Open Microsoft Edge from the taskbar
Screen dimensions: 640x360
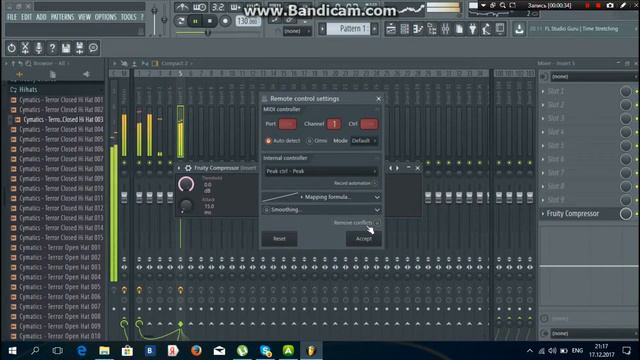pos(82,351)
